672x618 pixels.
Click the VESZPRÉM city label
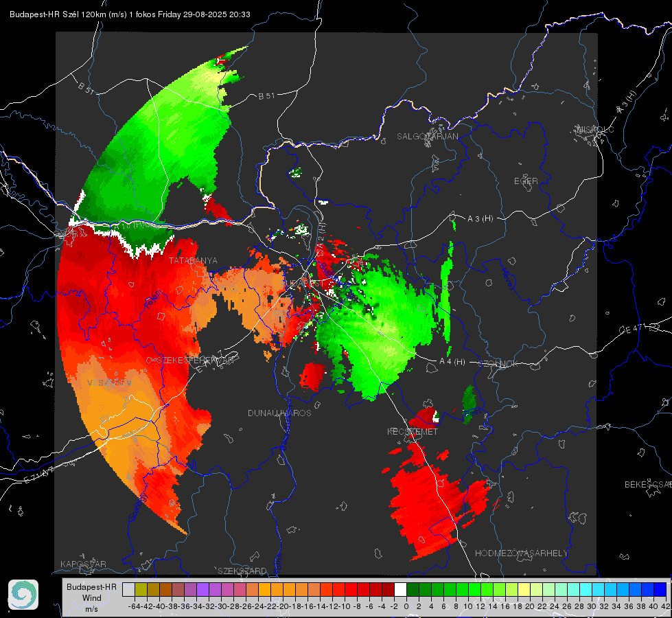109,382
